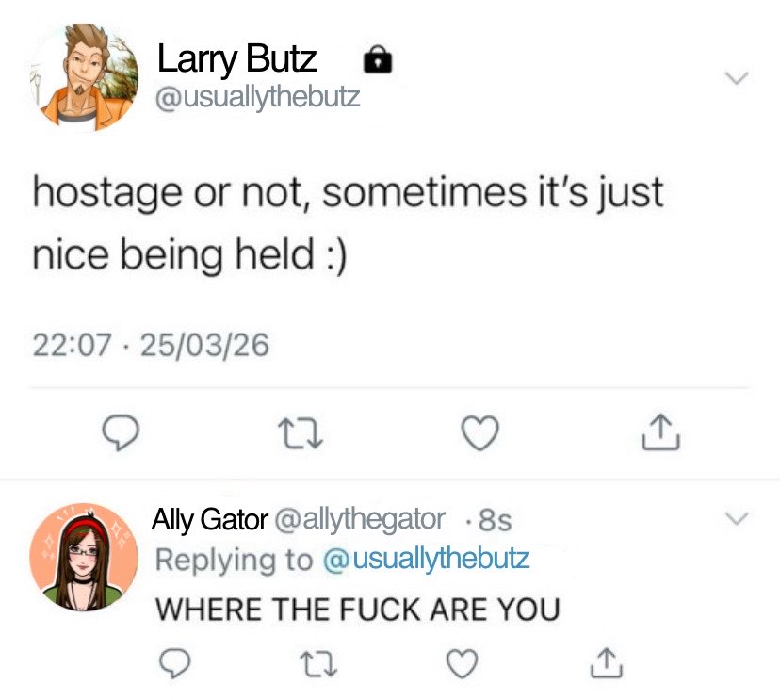Image resolution: width=780 pixels, height=700 pixels.
Task: Open dropdown chevron on Ally Gator's reply
Action: pos(737,518)
